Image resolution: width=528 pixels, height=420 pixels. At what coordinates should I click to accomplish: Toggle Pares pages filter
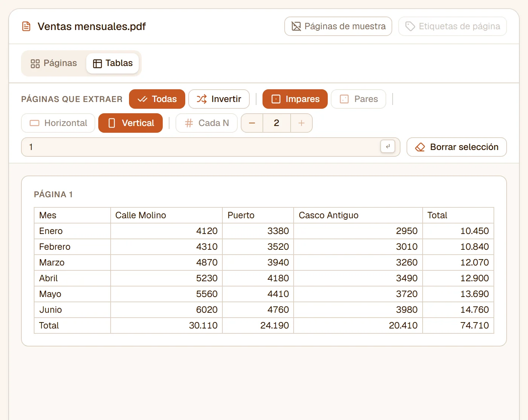pyautogui.click(x=358, y=99)
